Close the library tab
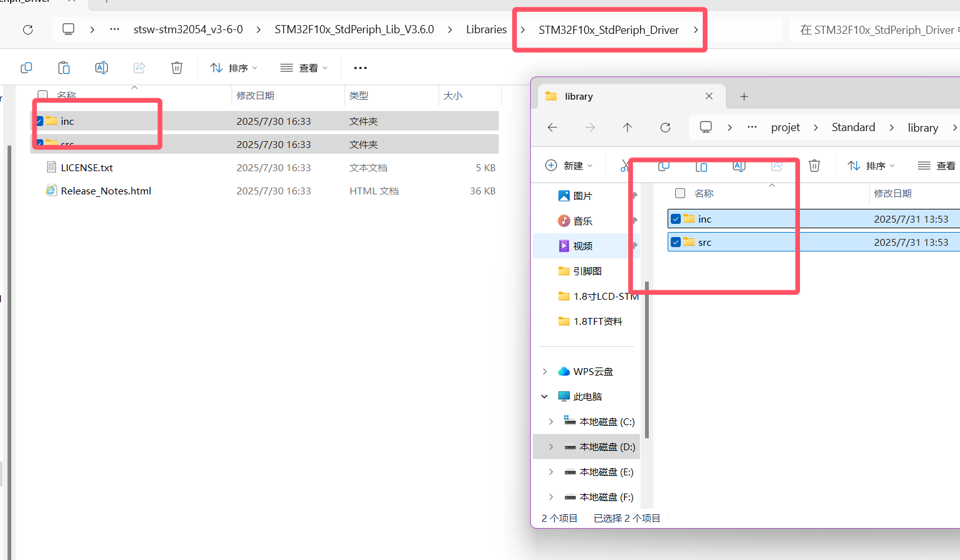This screenshot has width=960, height=560. pyautogui.click(x=709, y=96)
